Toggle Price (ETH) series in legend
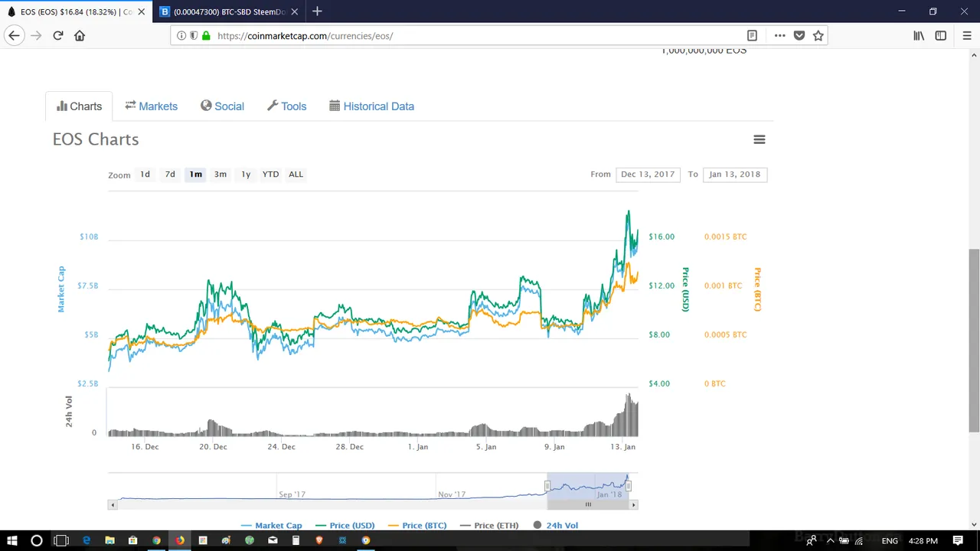The width and height of the screenshot is (980, 551). (x=489, y=526)
